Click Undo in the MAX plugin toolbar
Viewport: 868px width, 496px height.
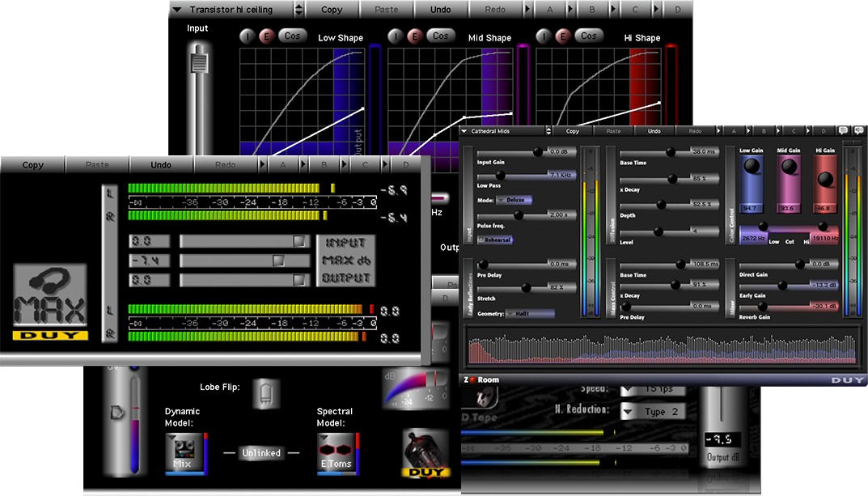click(161, 165)
